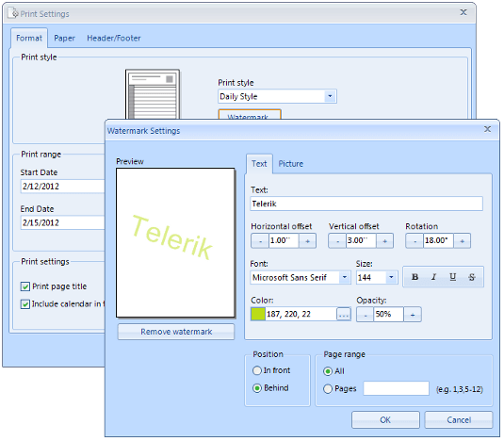Viewport: 504px width, 441px height.
Task: Close the Watermark Settings dialog
Action: 487,129
